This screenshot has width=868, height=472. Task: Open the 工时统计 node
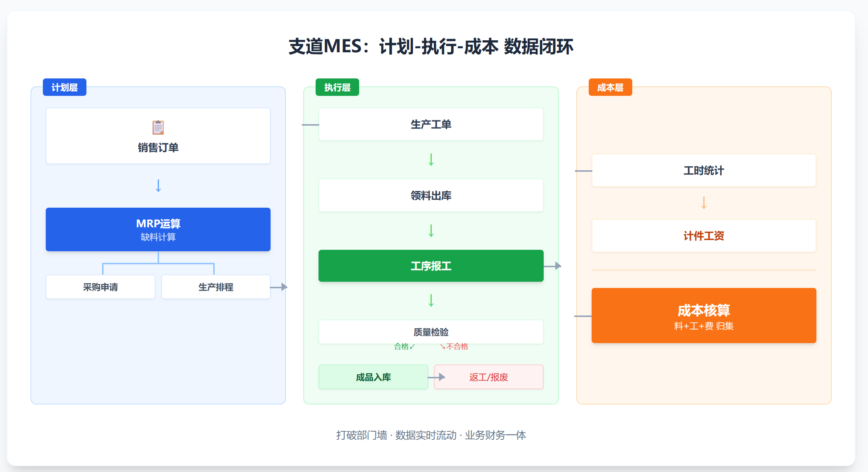coord(703,170)
